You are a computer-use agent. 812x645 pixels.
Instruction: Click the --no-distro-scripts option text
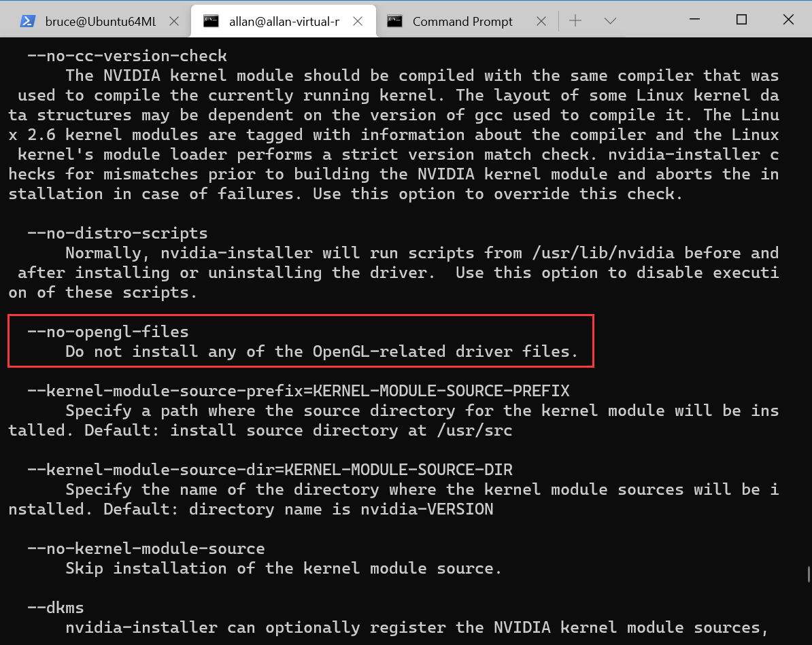(118, 233)
